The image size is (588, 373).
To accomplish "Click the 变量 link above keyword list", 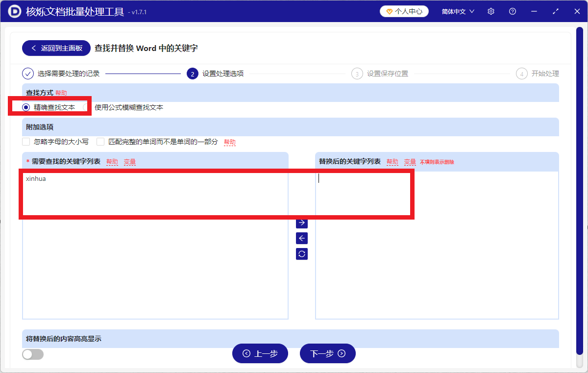I will pyautogui.click(x=130, y=161).
